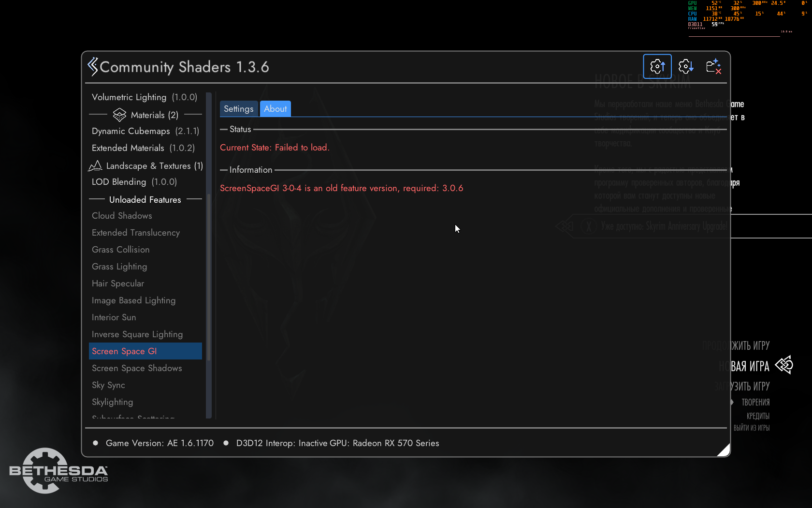Click the Community Shaders logo icon

[x=92, y=66]
